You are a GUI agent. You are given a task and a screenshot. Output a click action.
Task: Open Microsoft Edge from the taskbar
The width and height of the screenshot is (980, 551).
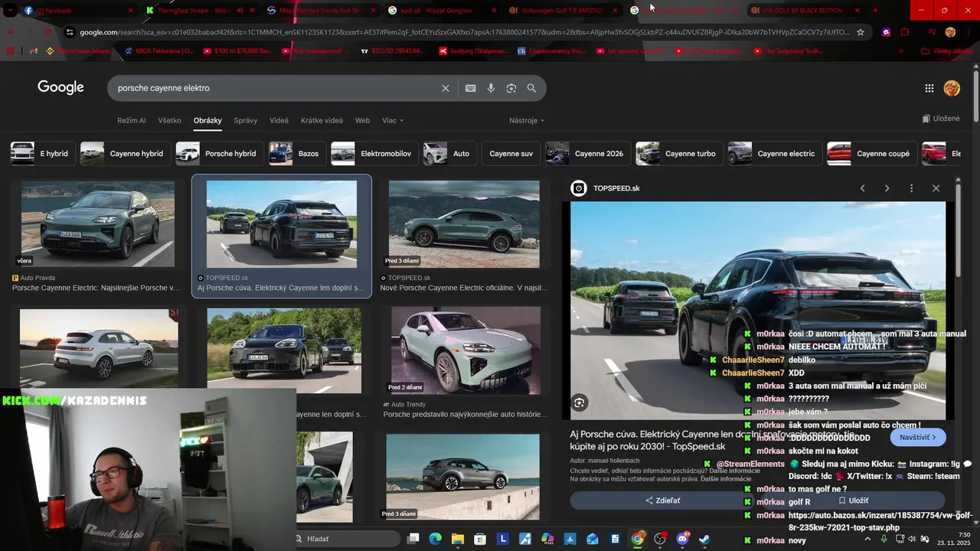click(435, 539)
